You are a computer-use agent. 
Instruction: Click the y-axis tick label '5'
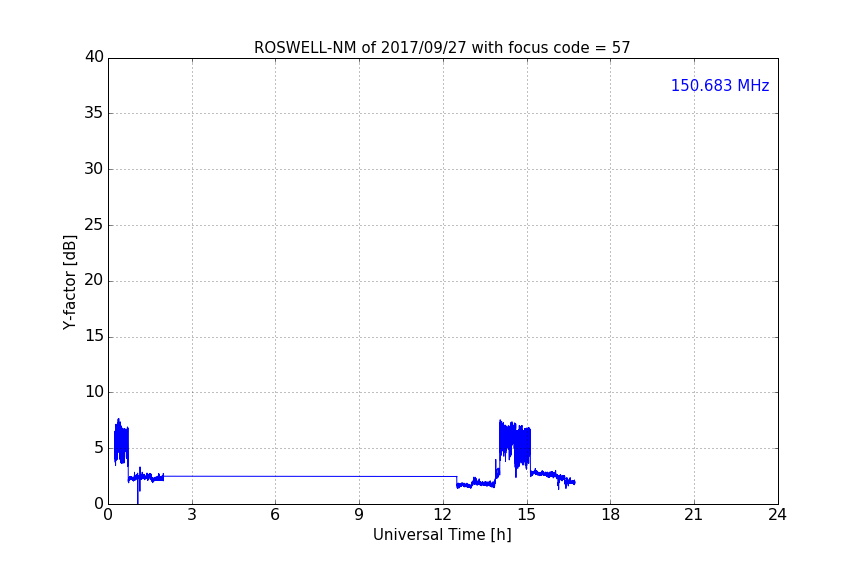[99, 448]
